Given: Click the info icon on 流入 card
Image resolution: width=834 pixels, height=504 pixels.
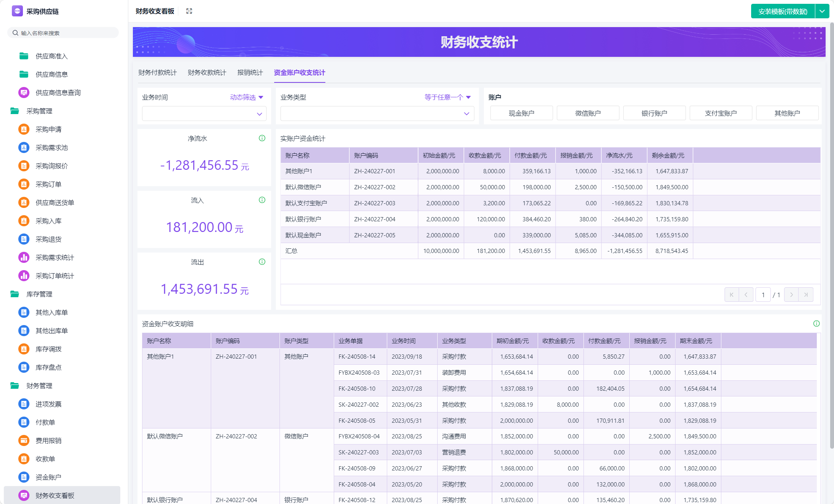Looking at the screenshot, I should click(262, 200).
